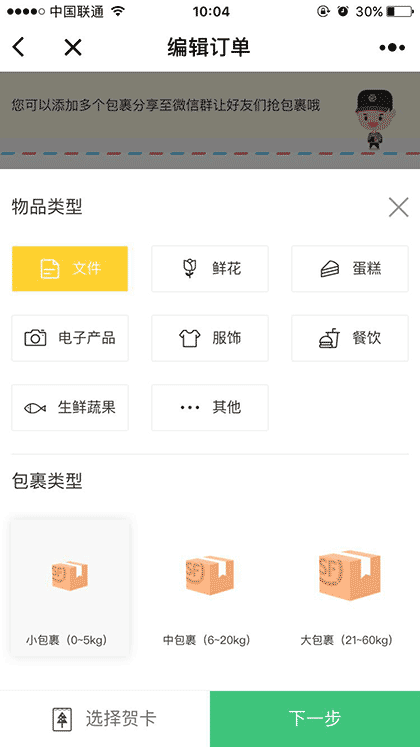420x747 pixels.
Task: Select the 服饰 item type
Action: pyautogui.click(x=210, y=338)
